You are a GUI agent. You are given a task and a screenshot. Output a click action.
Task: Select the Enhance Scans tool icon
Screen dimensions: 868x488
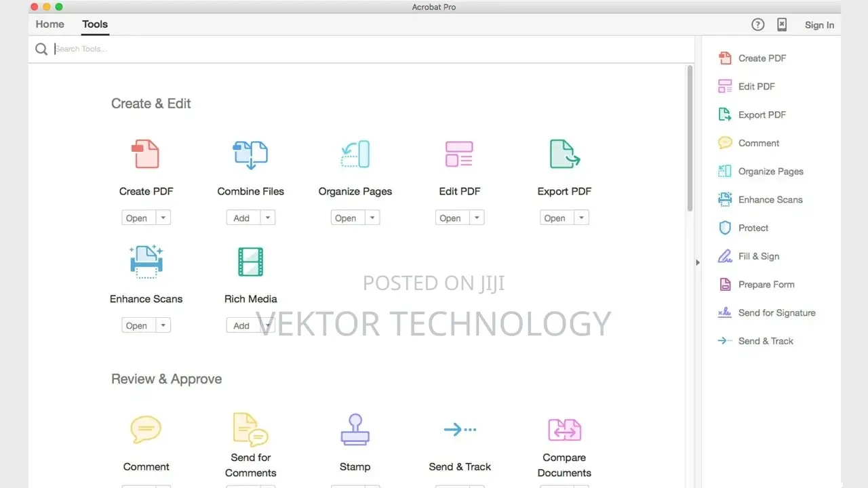(x=146, y=262)
